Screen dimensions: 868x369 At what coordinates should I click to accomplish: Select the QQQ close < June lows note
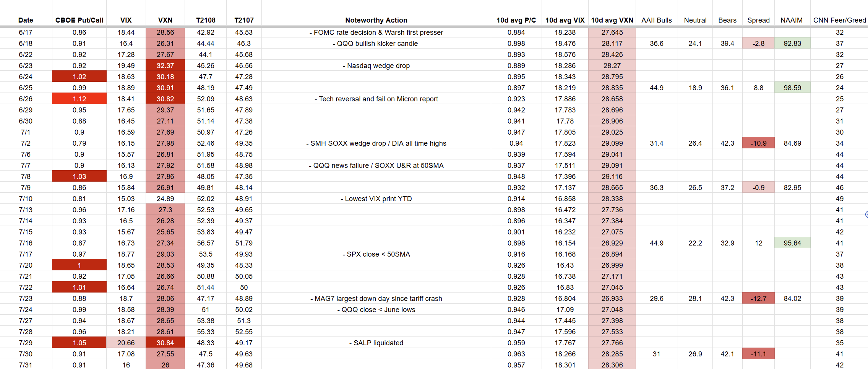coord(376,310)
